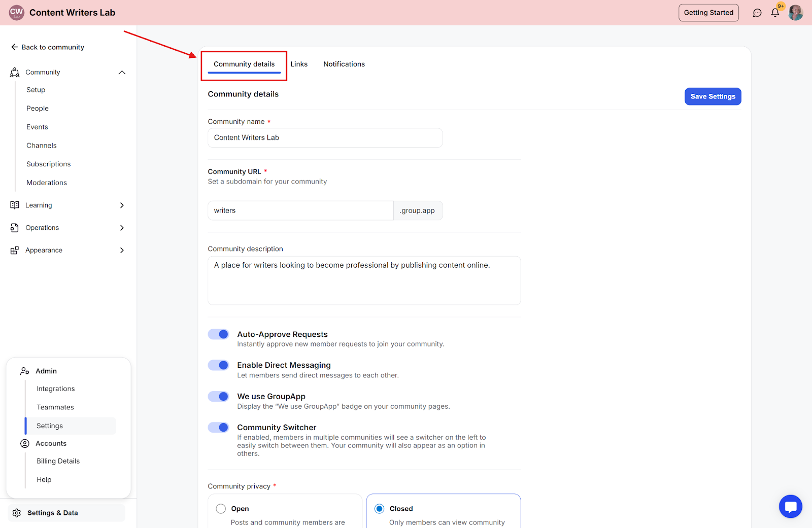Open Subscriptions in the Community menu
This screenshot has height=528, width=812.
click(x=49, y=164)
